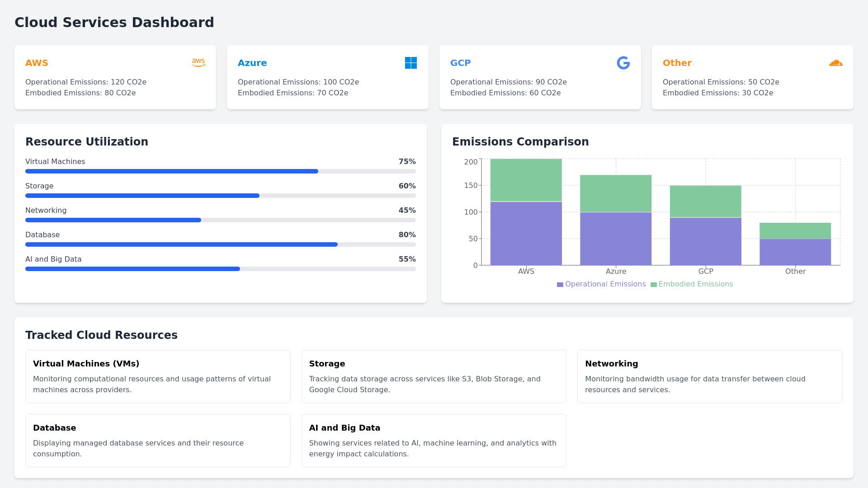Viewport: 868px width, 488px height.
Task: Click the orange cloud icon on Other card
Action: click(x=835, y=63)
